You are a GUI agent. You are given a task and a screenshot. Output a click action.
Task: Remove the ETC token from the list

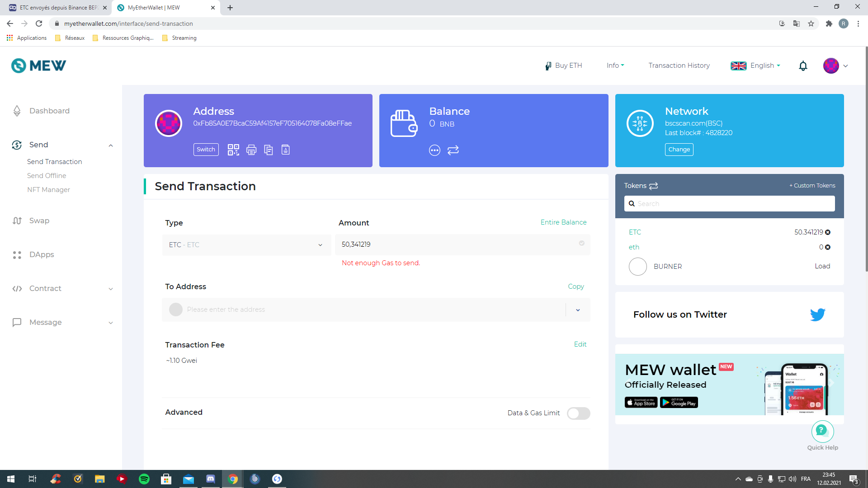[x=828, y=232]
